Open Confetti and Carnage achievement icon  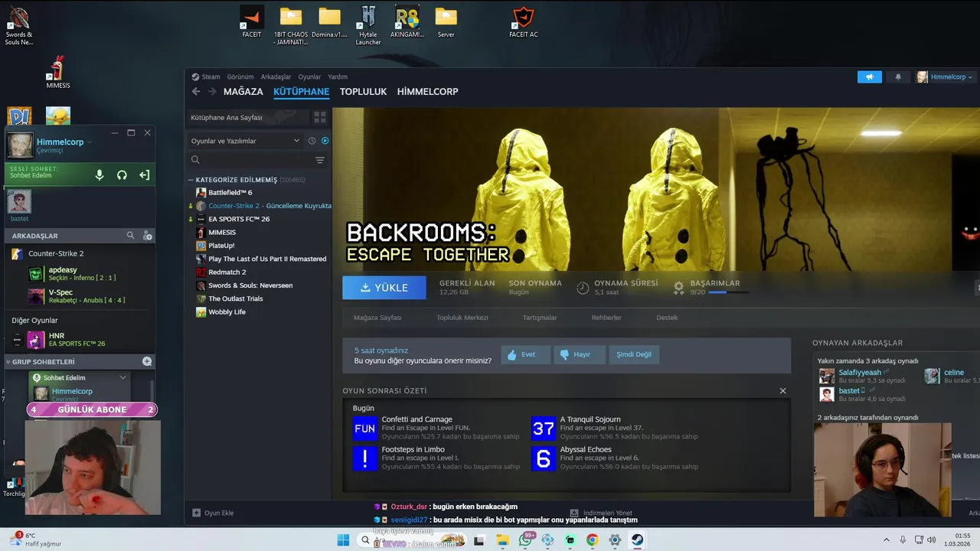tap(365, 429)
